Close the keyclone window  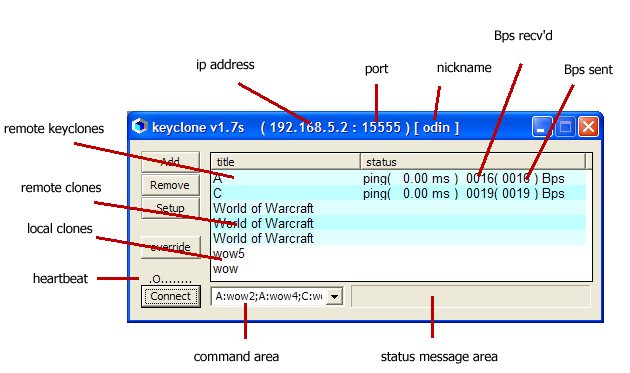coord(589,127)
